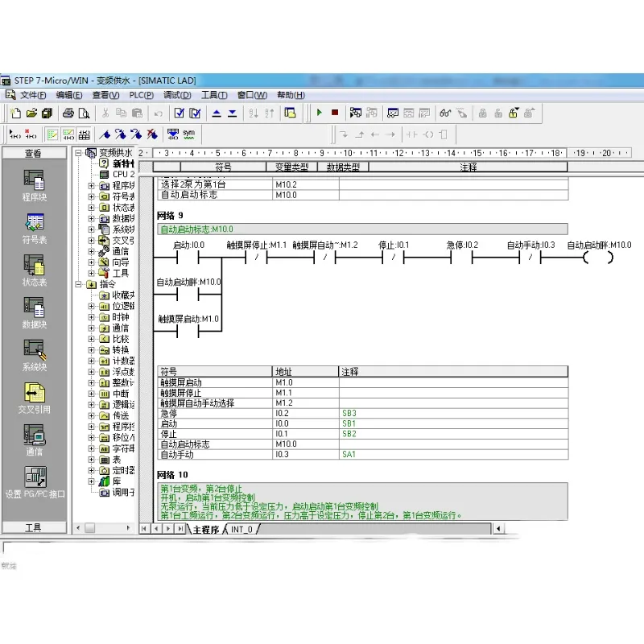Expand the 程序块 tree node

point(91,186)
